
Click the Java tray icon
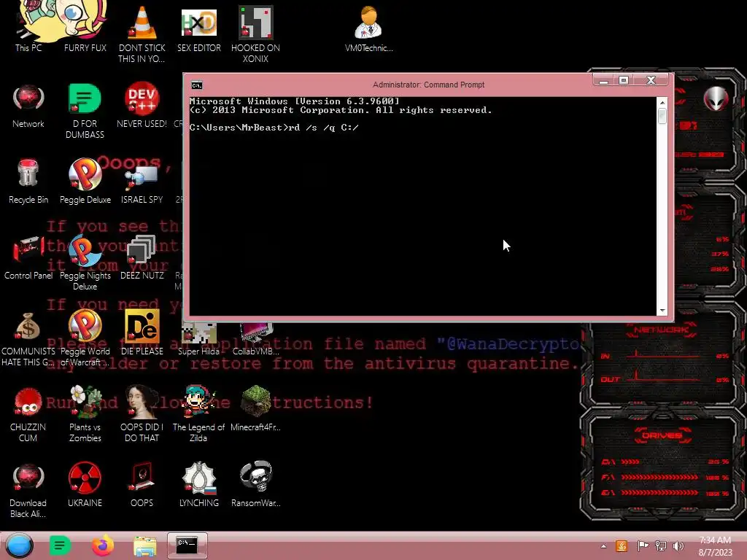coord(622,545)
